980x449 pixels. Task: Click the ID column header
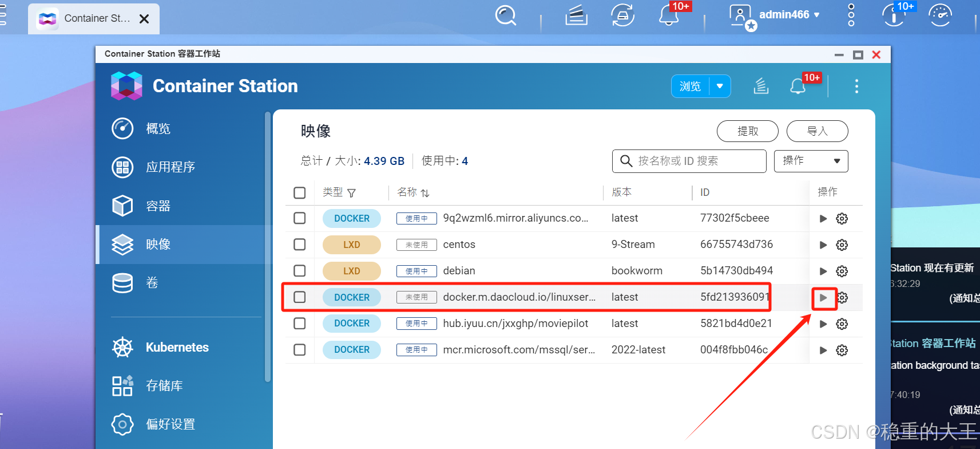[x=705, y=192]
